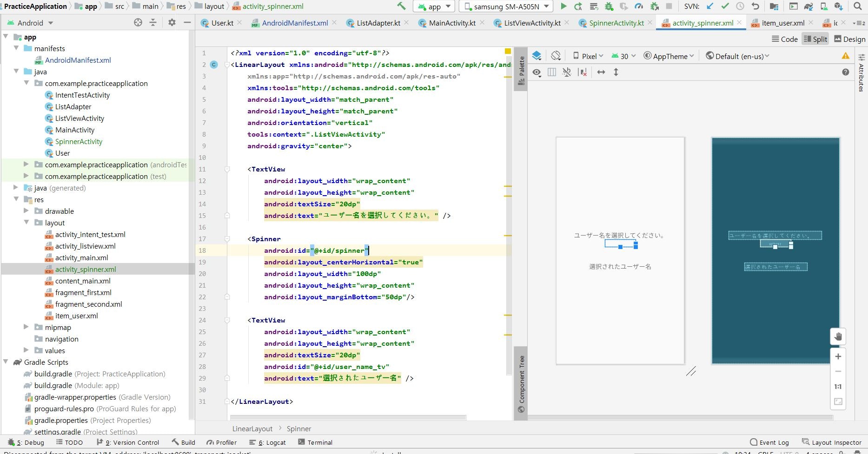Start debugging with the Debug bug icon

[x=609, y=7]
